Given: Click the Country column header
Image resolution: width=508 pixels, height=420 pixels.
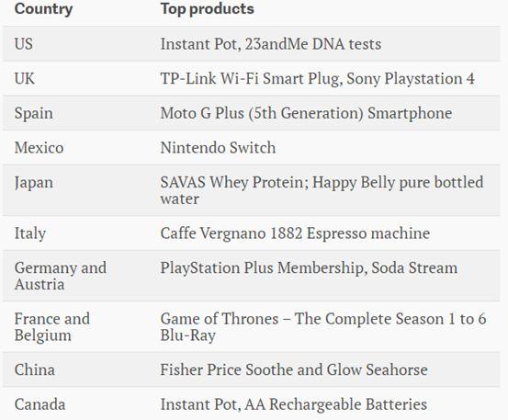Looking at the screenshot, I should 43,9.
